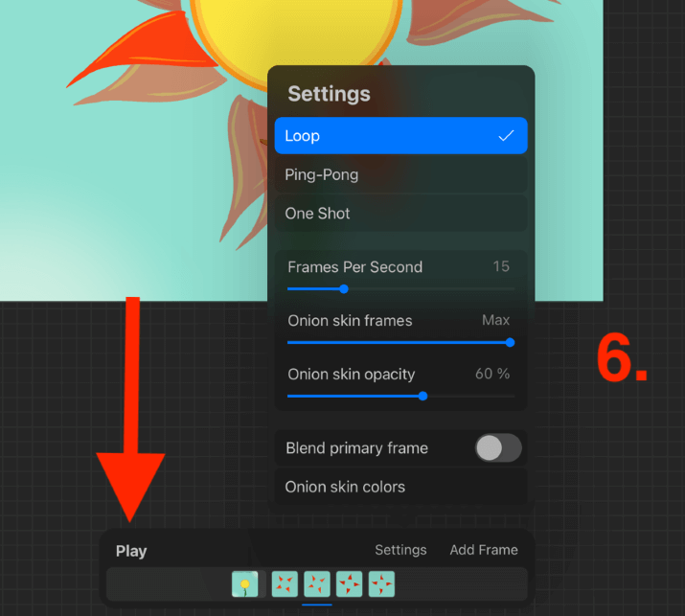Image resolution: width=685 pixels, height=616 pixels.
Task: Click Add Frame in the timeline
Action: point(484,550)
